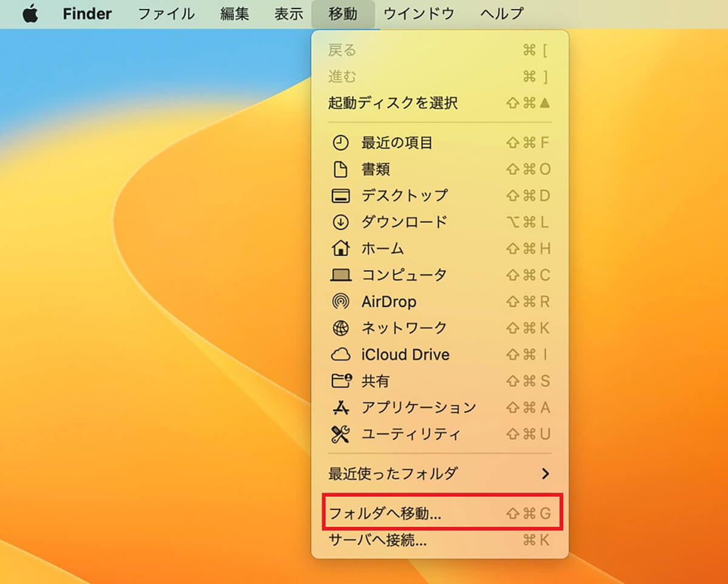Viewport: 728px width, 584px height.
Task: Choose 起動ディスクを選択 menu entry
Action: (x=440, y=103)
